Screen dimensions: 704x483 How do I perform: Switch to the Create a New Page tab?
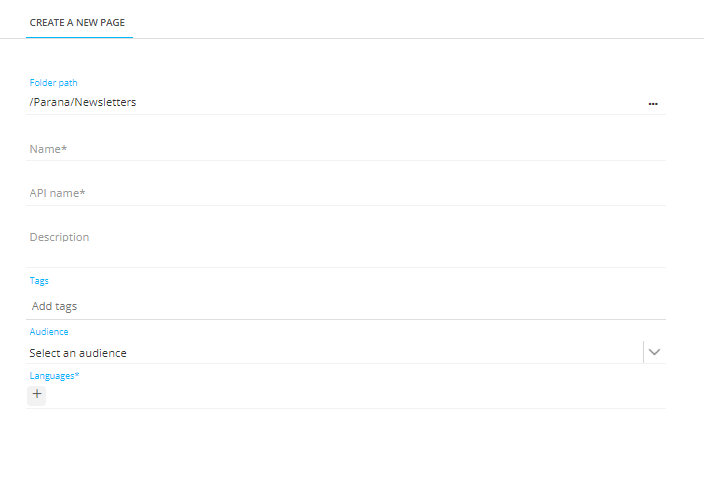point(78,22)
